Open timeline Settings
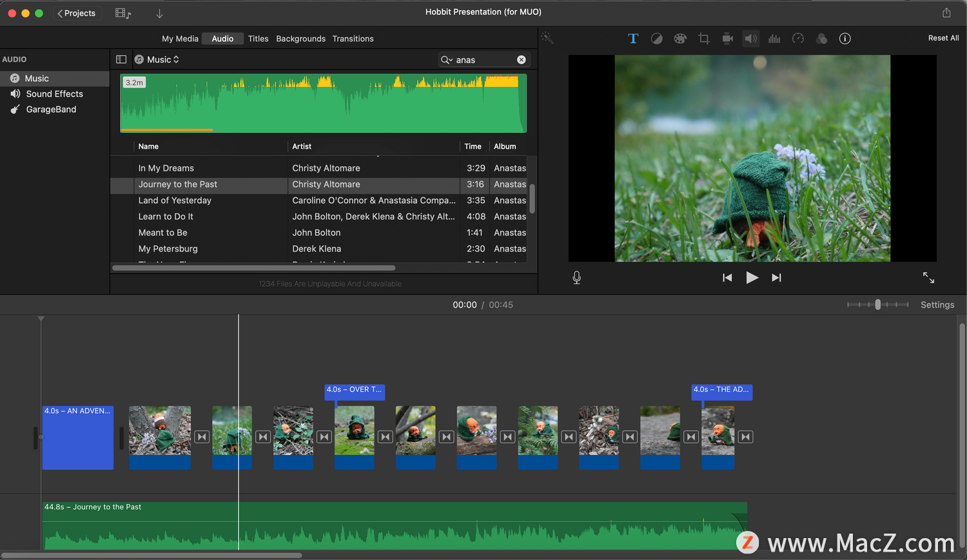This screenshot has height=560, width=967. pos(937,305)
